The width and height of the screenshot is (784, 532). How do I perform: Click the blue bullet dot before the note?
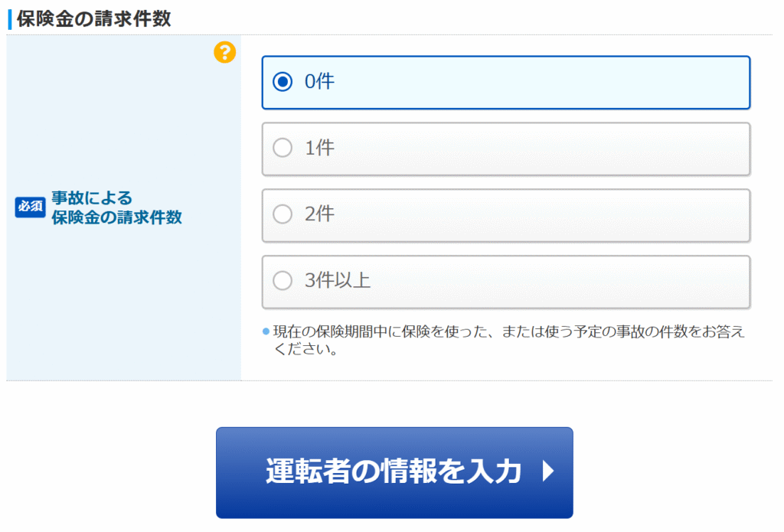(266, 332)
